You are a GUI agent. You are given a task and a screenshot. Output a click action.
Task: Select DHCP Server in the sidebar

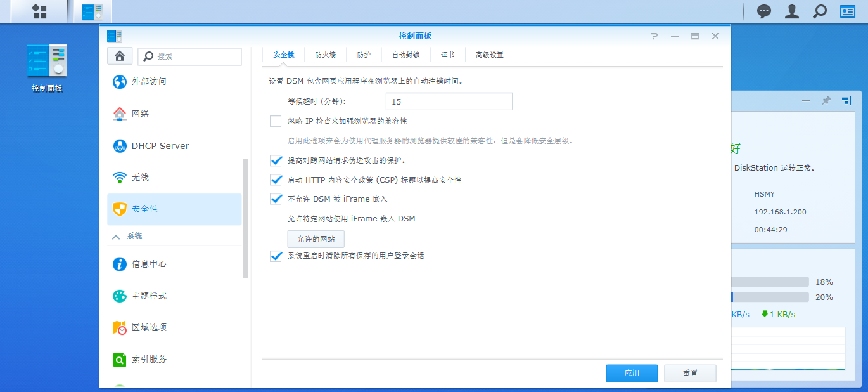tap(160, 146)
